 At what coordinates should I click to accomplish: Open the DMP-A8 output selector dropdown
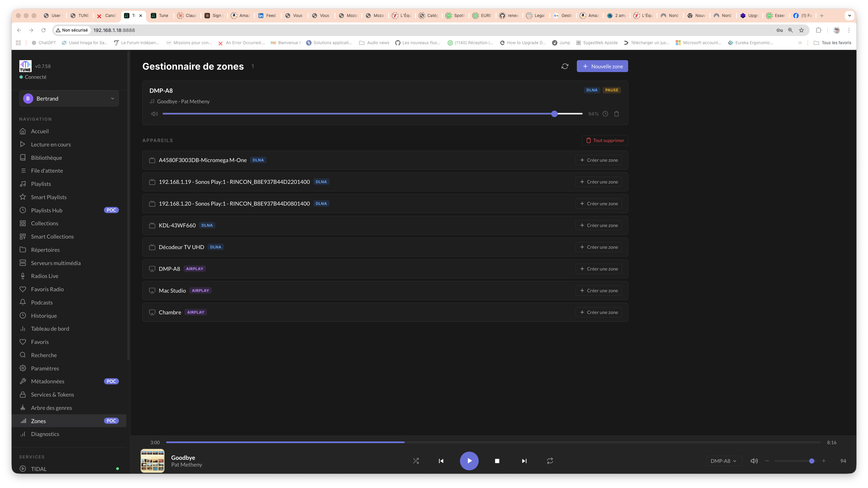724,461
